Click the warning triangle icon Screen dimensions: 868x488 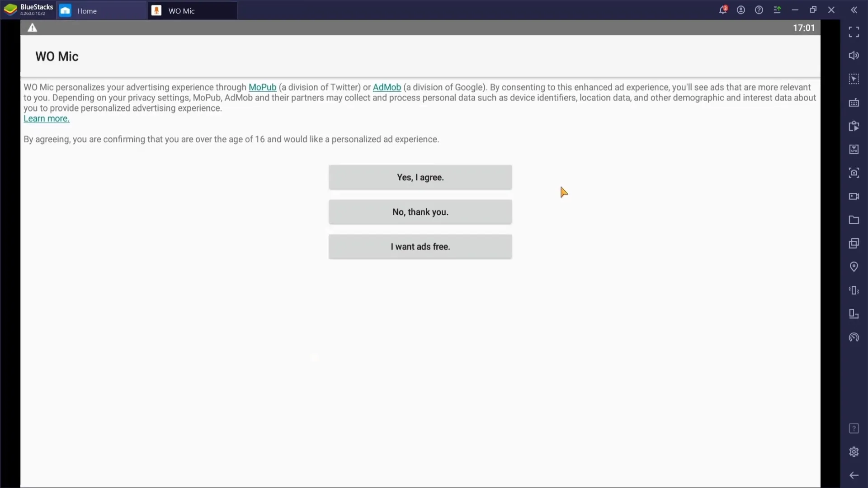pos(32,28)
